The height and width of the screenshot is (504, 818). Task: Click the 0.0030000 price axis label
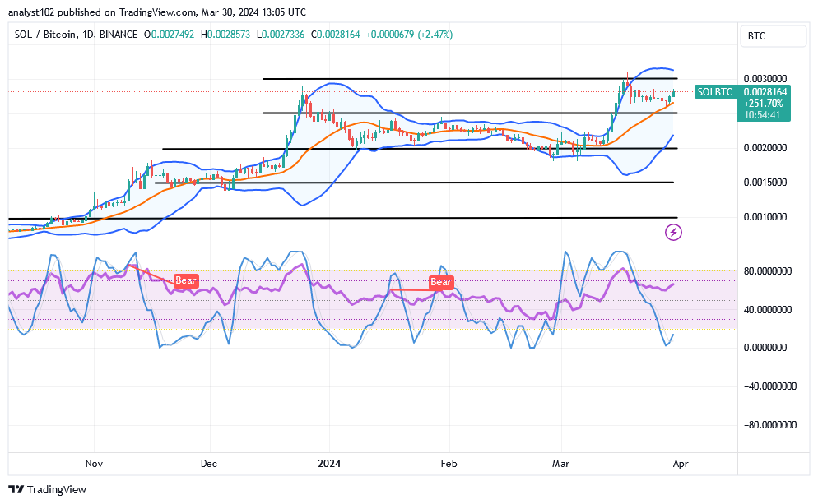(765, 79)
